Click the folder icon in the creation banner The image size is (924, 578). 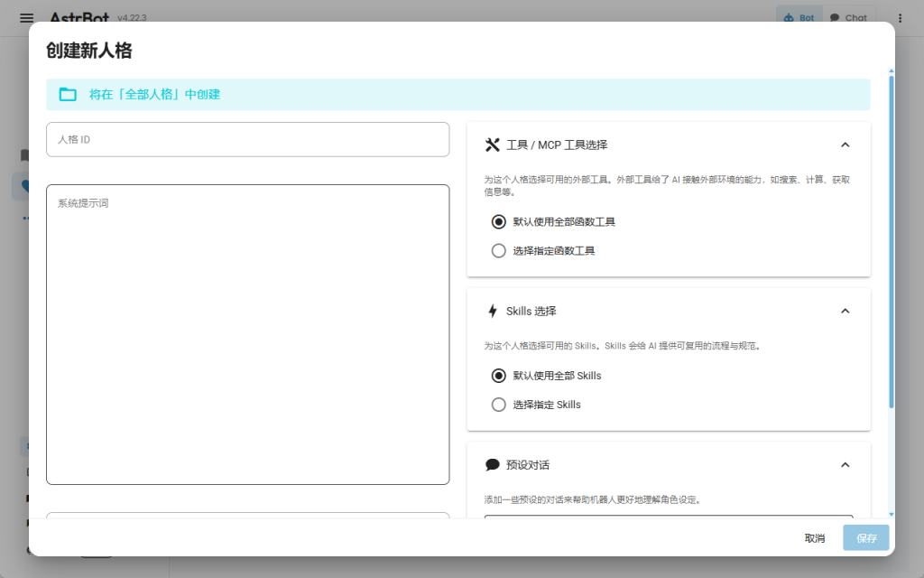68,94
